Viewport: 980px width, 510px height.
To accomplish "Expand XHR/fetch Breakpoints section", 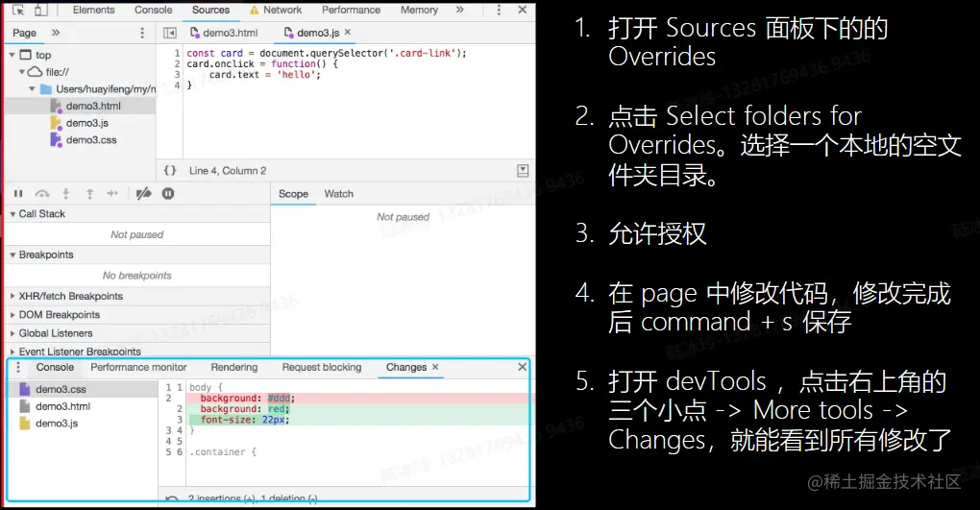I will point(12,296).
